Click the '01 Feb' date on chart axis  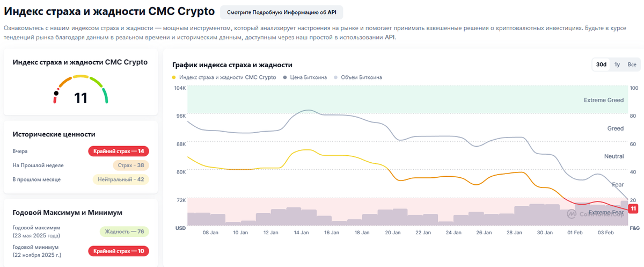[x=575, y=233]
